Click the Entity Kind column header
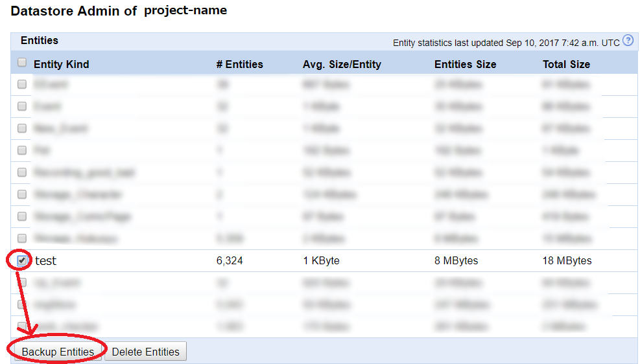Image resolution: width=640 pixels, height=364 pixels. point(61,64)
